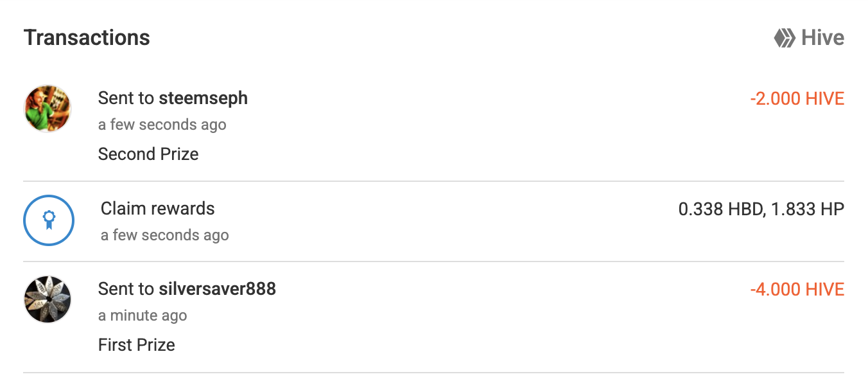Select the -2.000 HIVE amount
The image size is (868, 381).
pyautogui.click(x=797, y=99)
